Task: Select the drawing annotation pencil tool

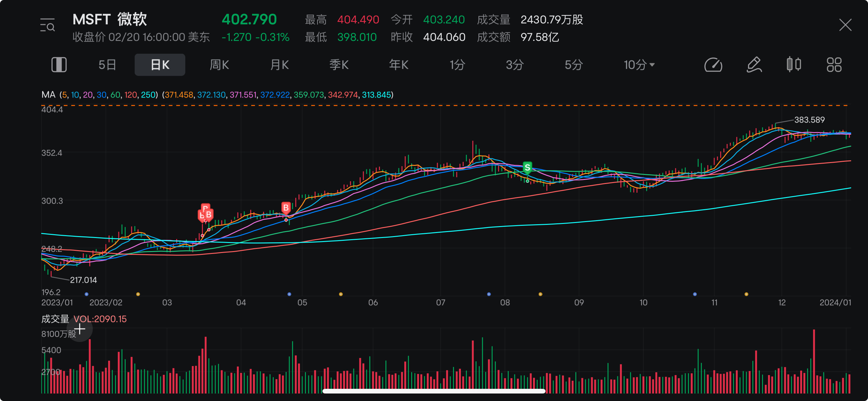Action: (x=755, y=65)
